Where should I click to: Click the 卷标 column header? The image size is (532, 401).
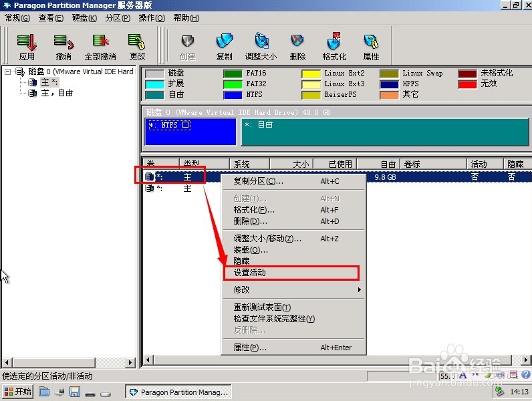click(434, 164)
